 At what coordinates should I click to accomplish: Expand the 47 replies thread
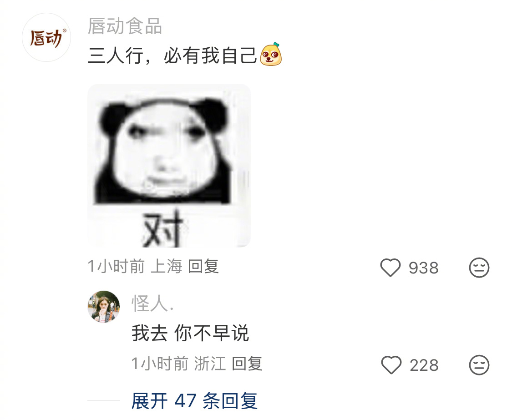194,401
